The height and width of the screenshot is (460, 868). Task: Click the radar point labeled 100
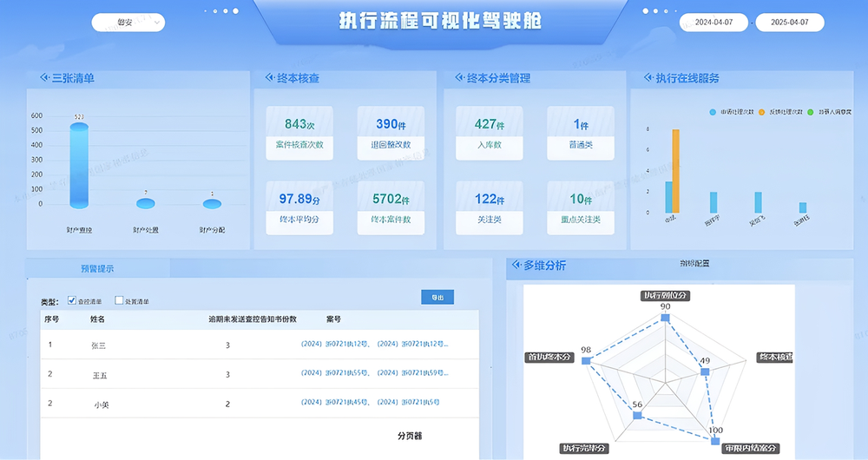[715, 441]
